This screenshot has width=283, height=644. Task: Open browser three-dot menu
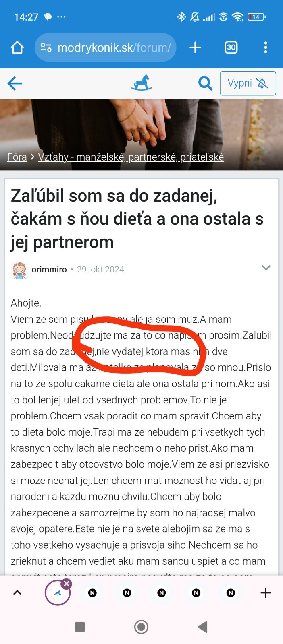click(265, 47)
